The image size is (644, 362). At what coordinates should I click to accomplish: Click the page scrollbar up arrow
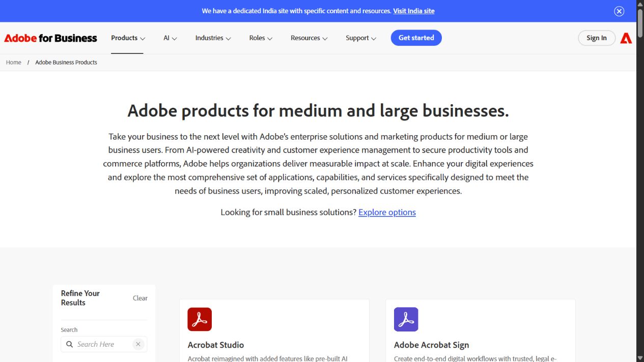point(640,4)
